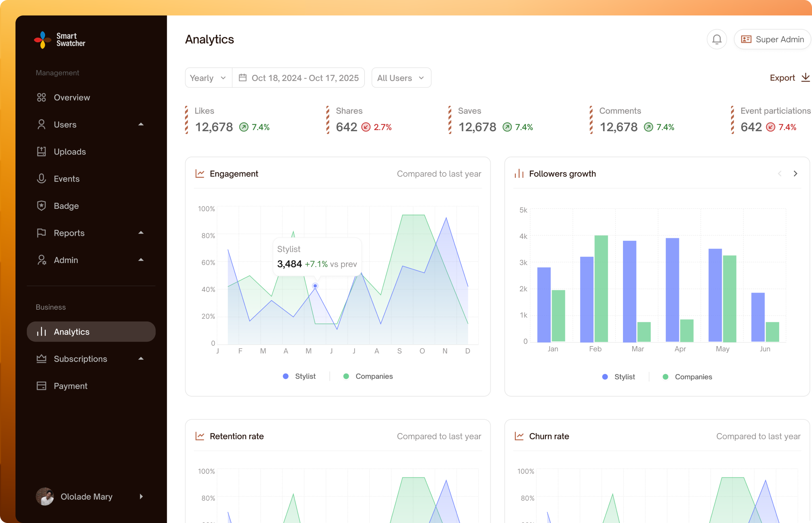Open the Yearly period dropdown
Viewport: 812px width, 523px height.
208,78
